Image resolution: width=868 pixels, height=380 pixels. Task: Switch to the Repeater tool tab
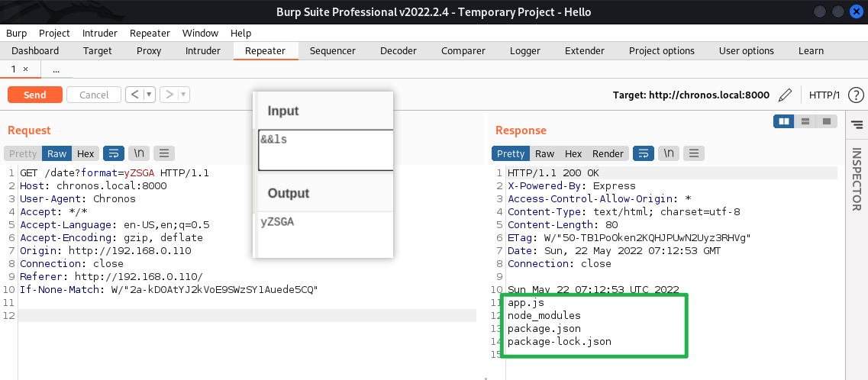pyautogui.click(x=265, y=51)
